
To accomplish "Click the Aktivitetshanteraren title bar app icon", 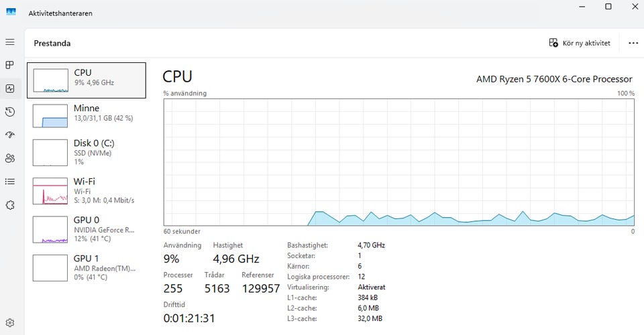I will click(11, 13).
